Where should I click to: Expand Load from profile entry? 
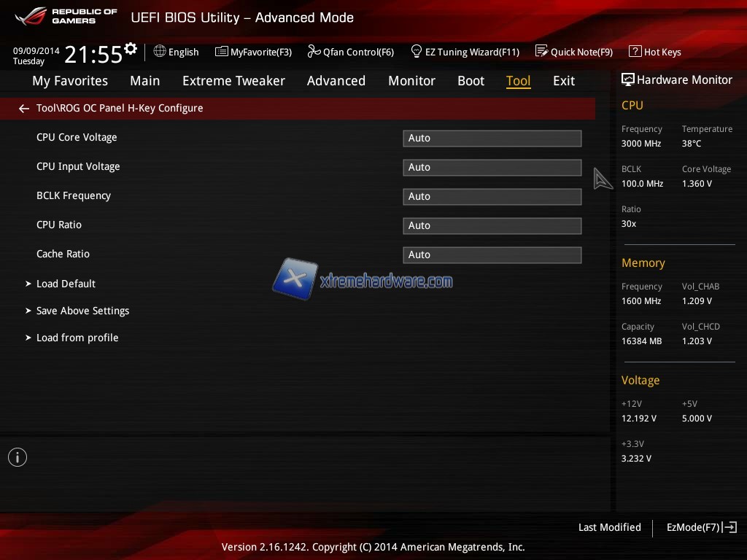click(x=77, y=338)
